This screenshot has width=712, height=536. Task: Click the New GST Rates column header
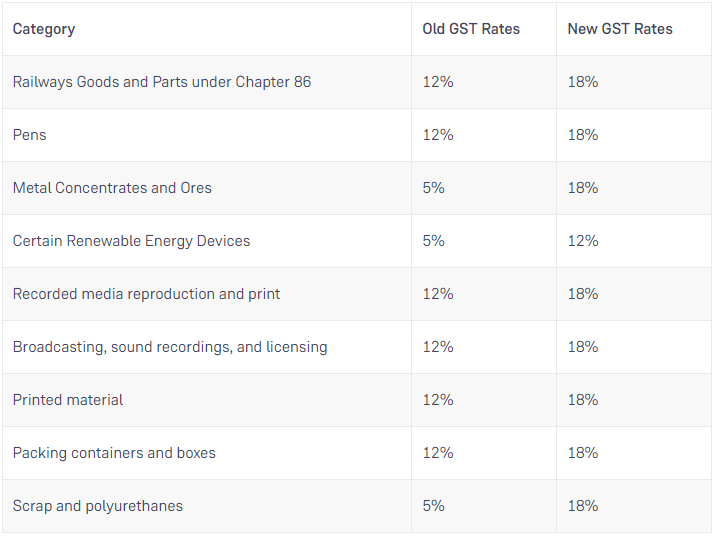620,29
